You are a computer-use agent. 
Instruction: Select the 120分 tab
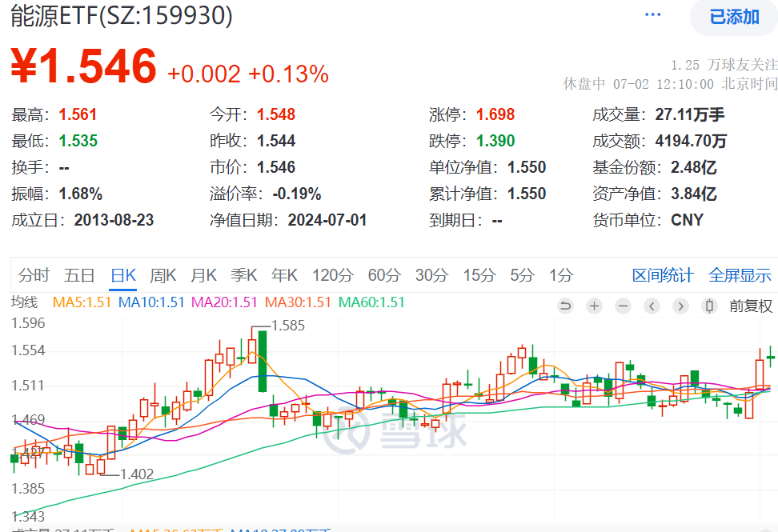pos(332,274)
